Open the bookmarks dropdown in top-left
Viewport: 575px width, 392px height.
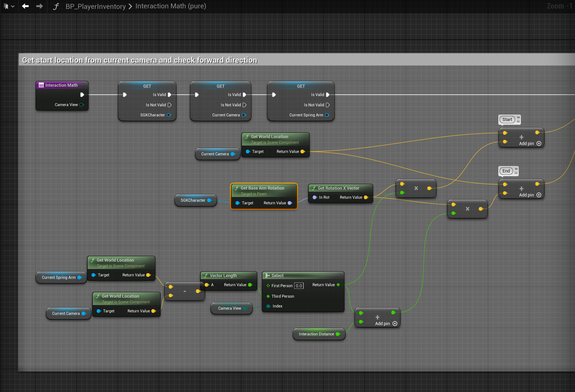pos(9,6)
